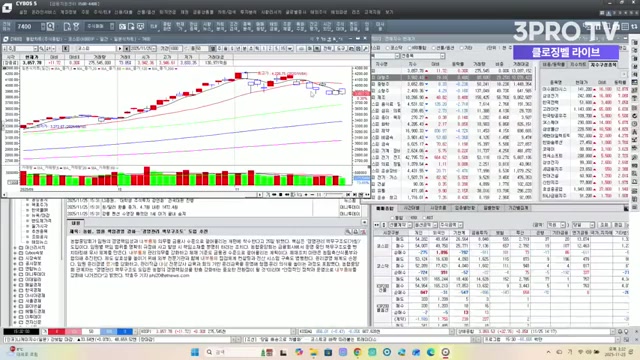Viewport: 640px width, 360px height.
Task: Click the blue declining-count block in status bar
Action: [x=125, y=332]
